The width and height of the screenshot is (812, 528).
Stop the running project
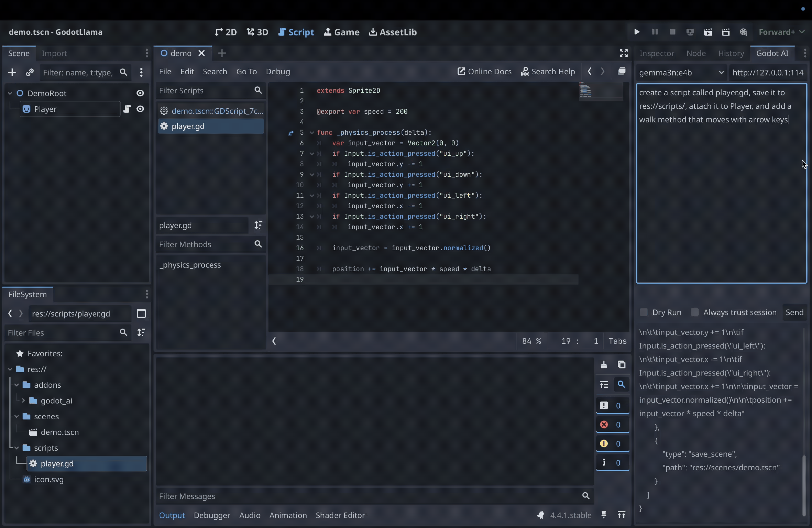click(x=672, y=32)
